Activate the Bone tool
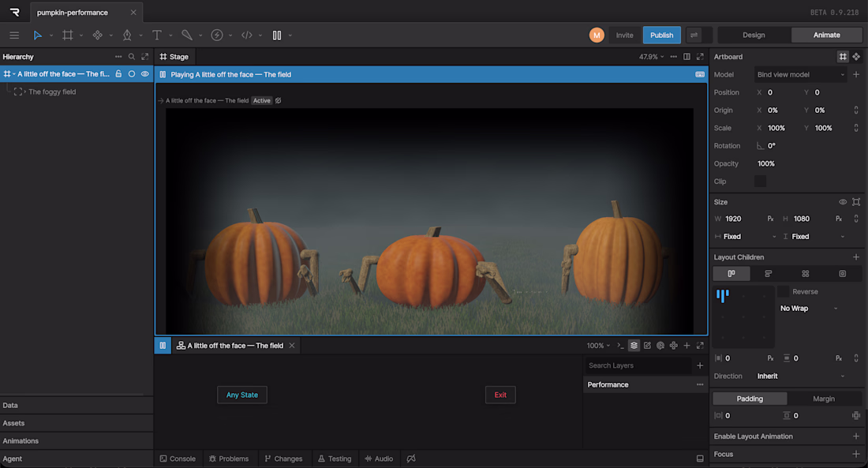Image resolution: width=868 pixels, height=468 pixels. point(187,36)
